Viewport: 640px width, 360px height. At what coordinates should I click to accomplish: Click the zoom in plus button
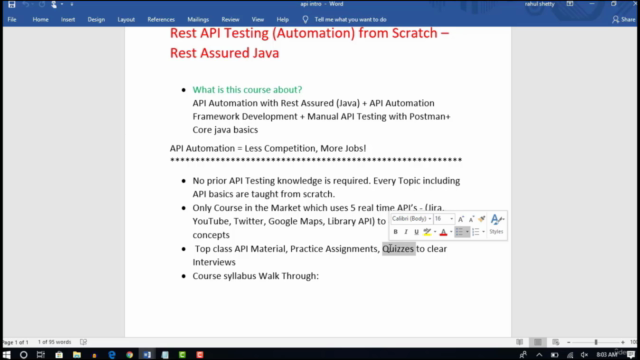pos(623,342)
